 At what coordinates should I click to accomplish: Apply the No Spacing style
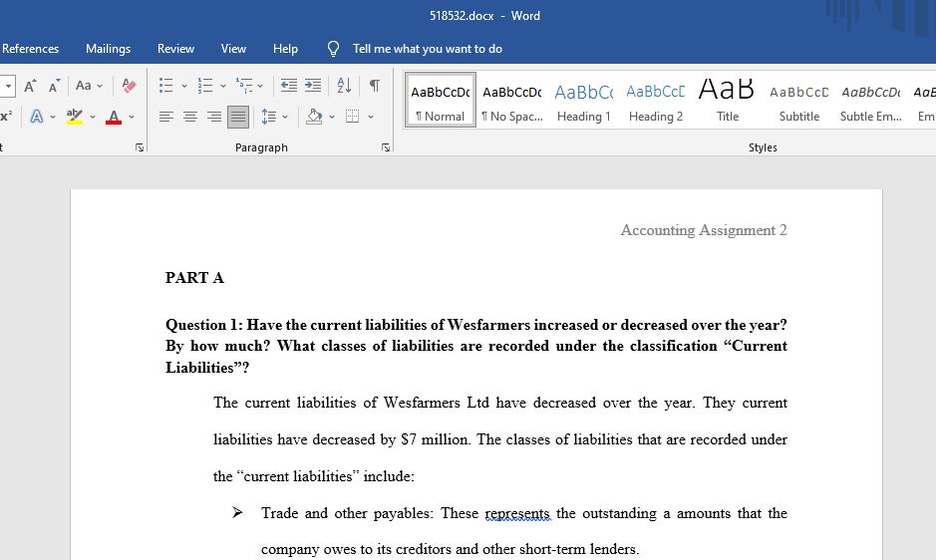click(512, 101)
